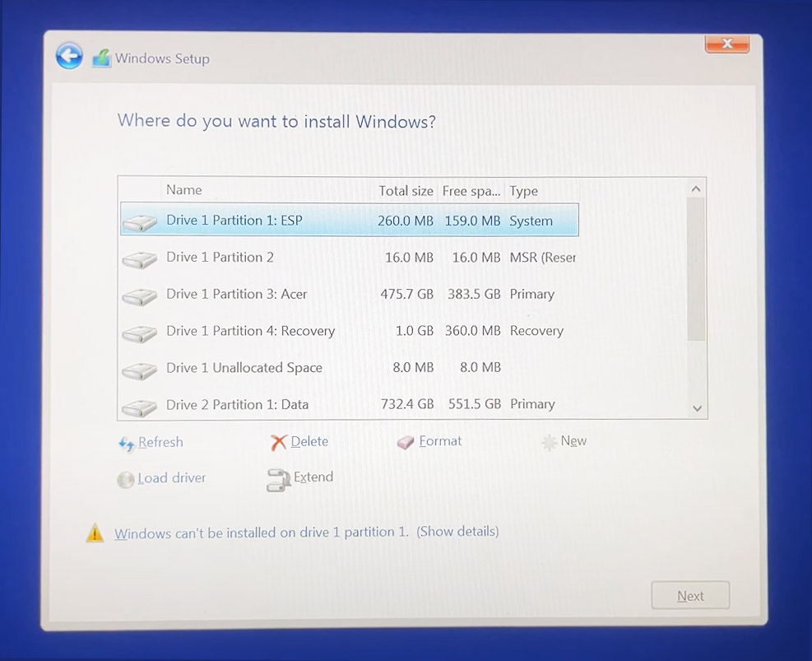Click the eraser Format icon
Screen dimensions: 812x661
click(406, 442)
